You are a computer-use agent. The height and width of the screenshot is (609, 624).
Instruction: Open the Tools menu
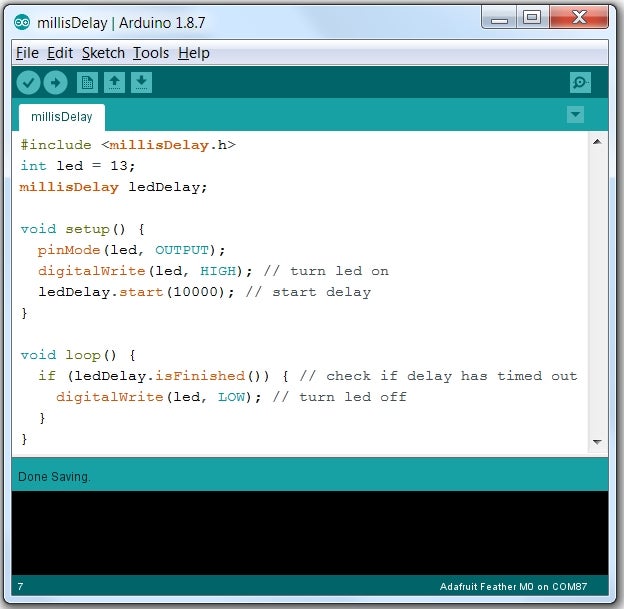(x=151, y=53)
